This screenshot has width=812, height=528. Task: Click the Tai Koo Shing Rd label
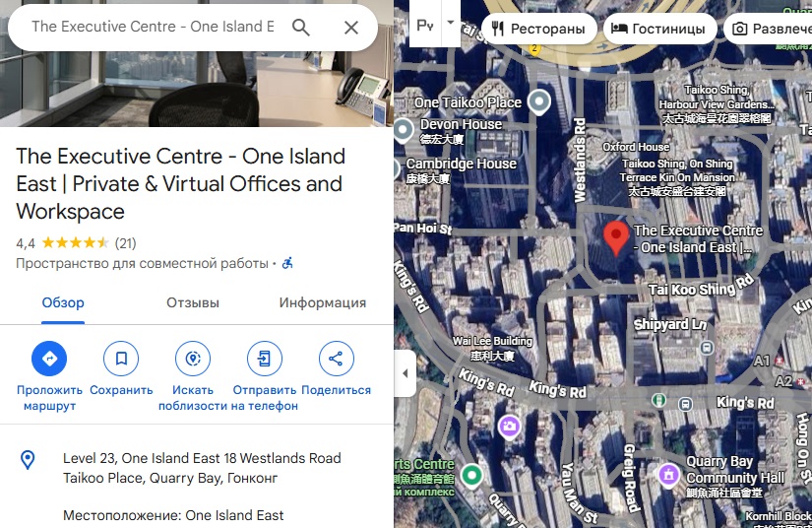pos(701,287)
